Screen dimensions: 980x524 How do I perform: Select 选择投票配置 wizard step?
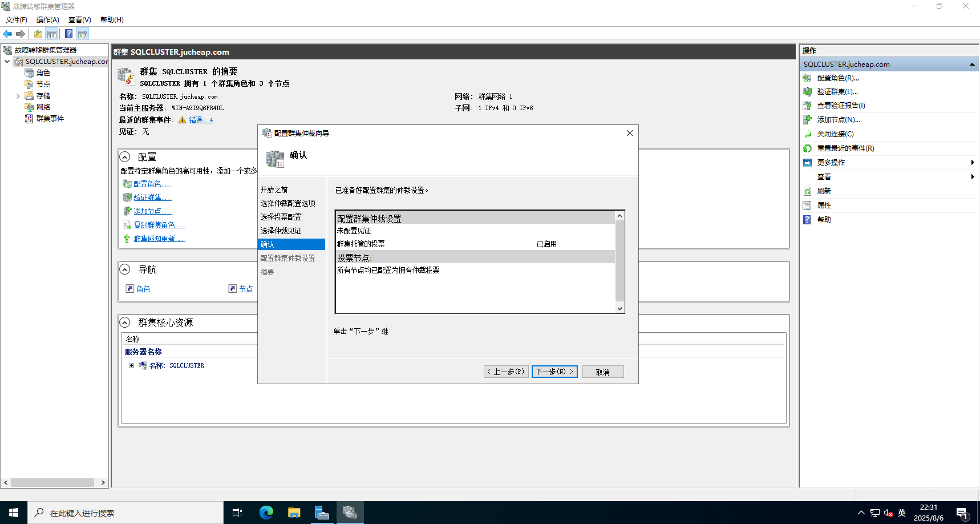pyautogui.click(x=281, y=217)
